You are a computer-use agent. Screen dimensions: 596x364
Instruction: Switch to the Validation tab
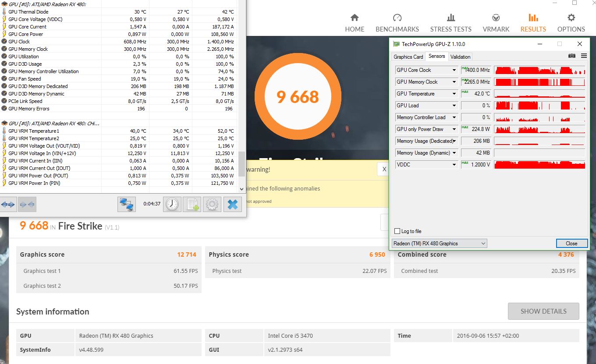(x=460, y=57)
